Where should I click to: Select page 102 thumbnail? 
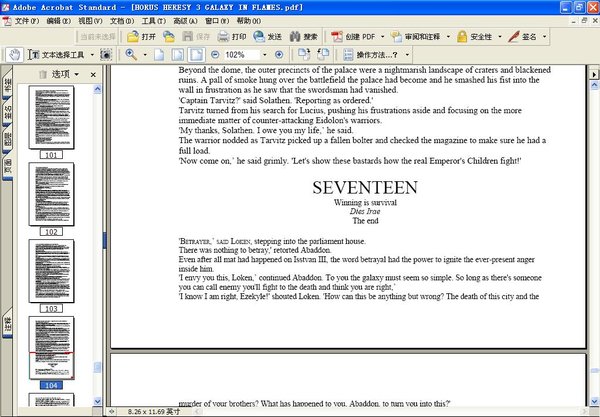point(51,198)
